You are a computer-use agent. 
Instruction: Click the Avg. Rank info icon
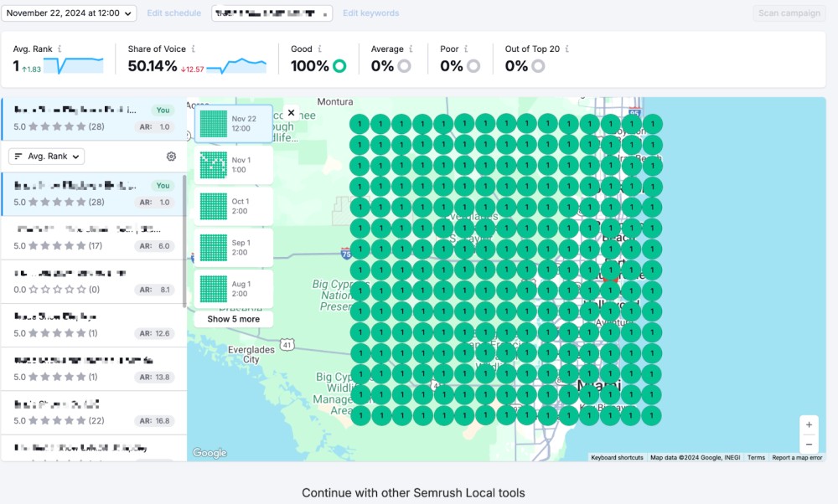click(x=59, y=49)
